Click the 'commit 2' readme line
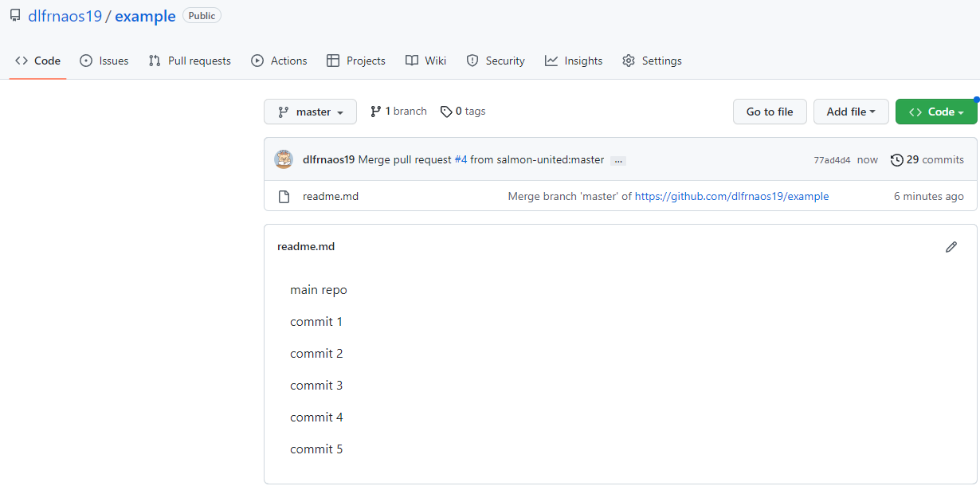This screenshot has width=980, height=486. click(316, 354)
